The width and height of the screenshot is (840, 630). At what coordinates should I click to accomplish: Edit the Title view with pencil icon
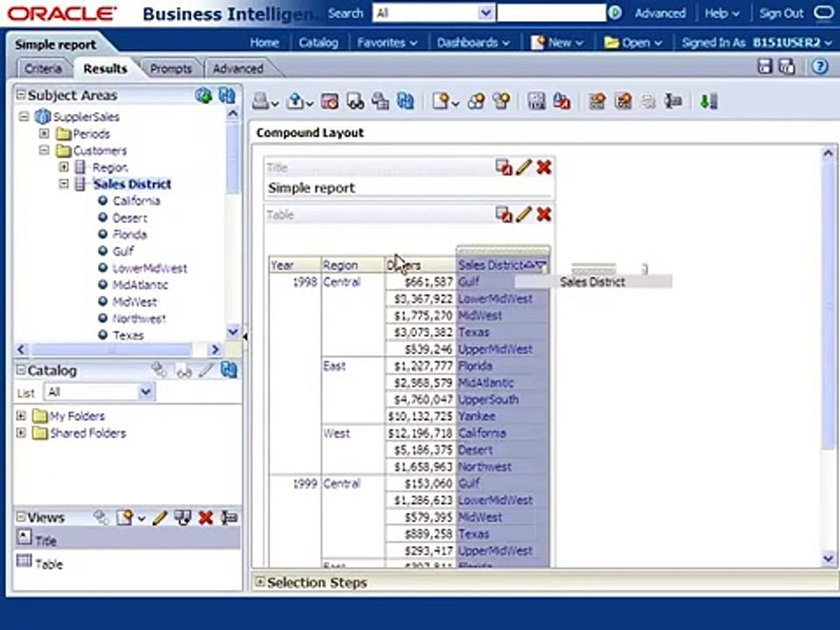(523, 167)
